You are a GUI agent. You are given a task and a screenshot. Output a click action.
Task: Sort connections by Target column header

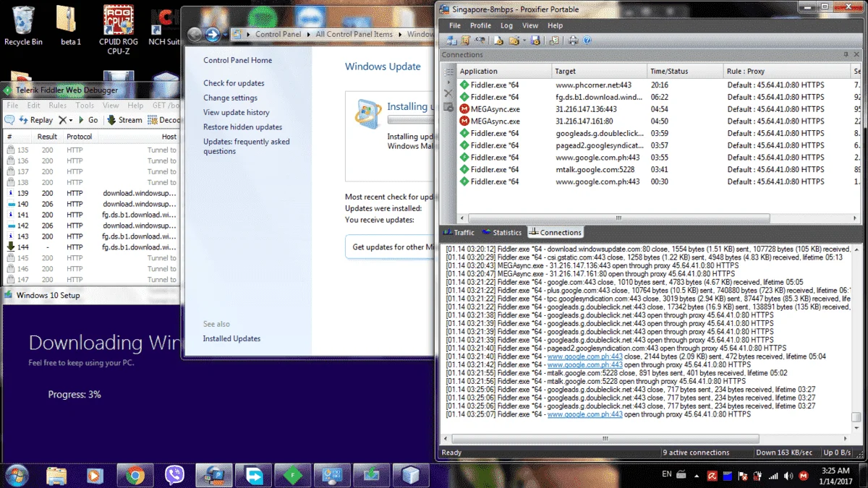(598, 71)
